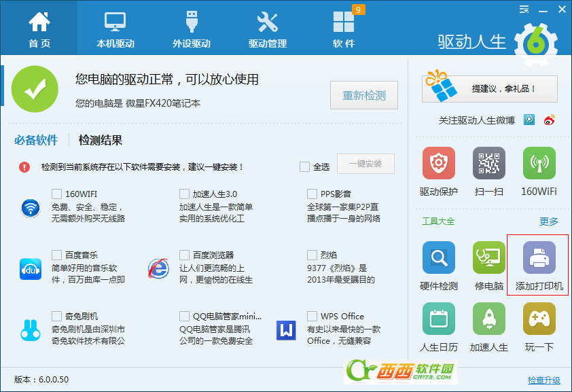Tick the PPS影音 checkbox
The height and width of the screenshot is (392, 572).
coord(312,194)
